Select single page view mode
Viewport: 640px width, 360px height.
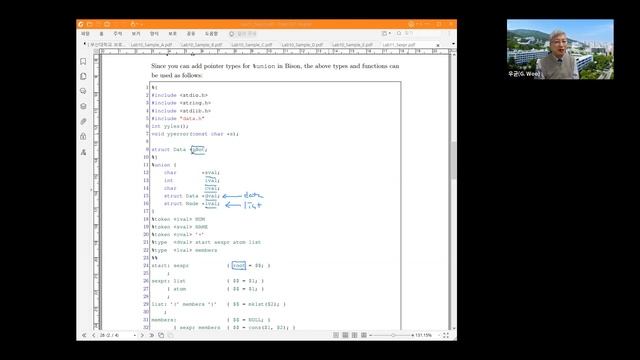pos(336,335)
